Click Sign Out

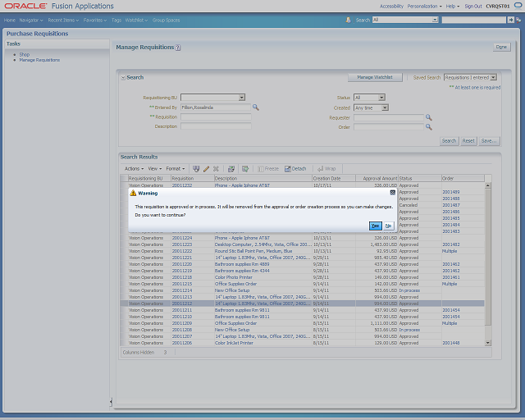473,6
